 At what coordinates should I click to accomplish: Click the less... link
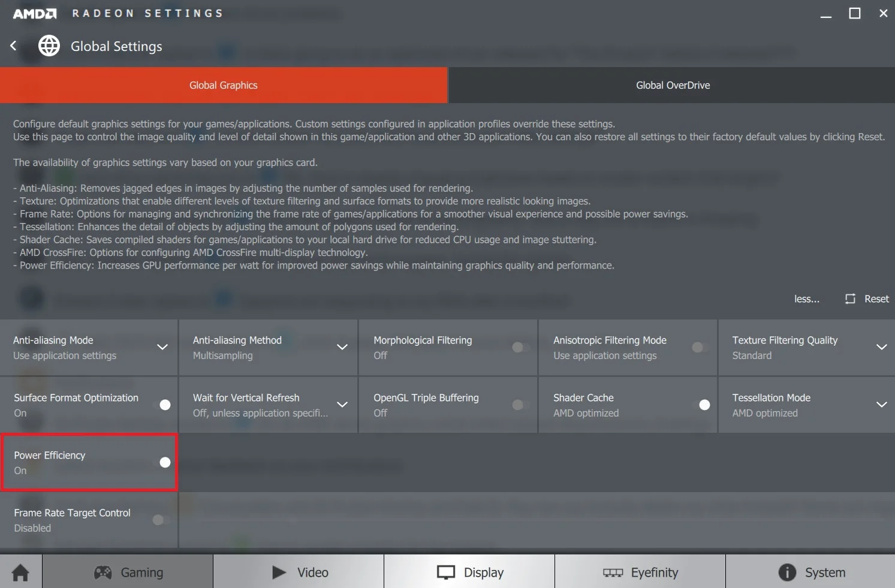click(x=806, y=298)
